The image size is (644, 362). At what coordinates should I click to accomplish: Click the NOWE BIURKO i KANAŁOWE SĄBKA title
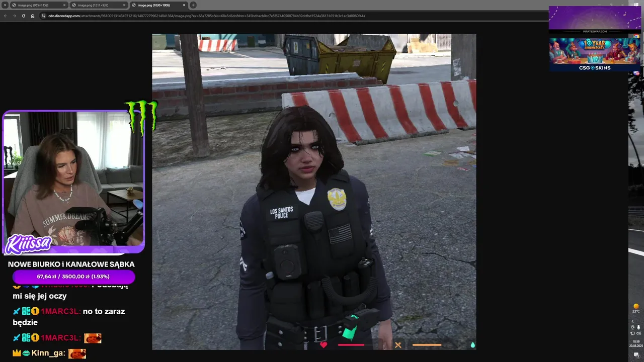pos(71,264)
